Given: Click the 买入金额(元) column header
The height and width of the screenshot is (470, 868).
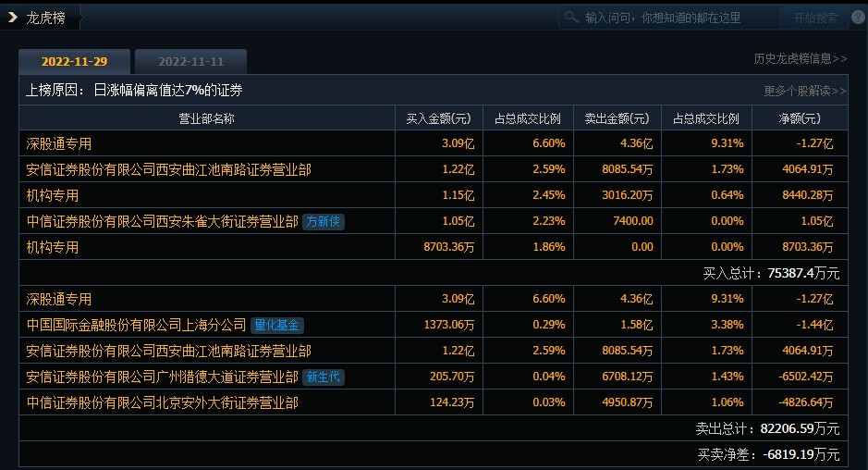Looking at the screenshot, I should tap(438, 118).
